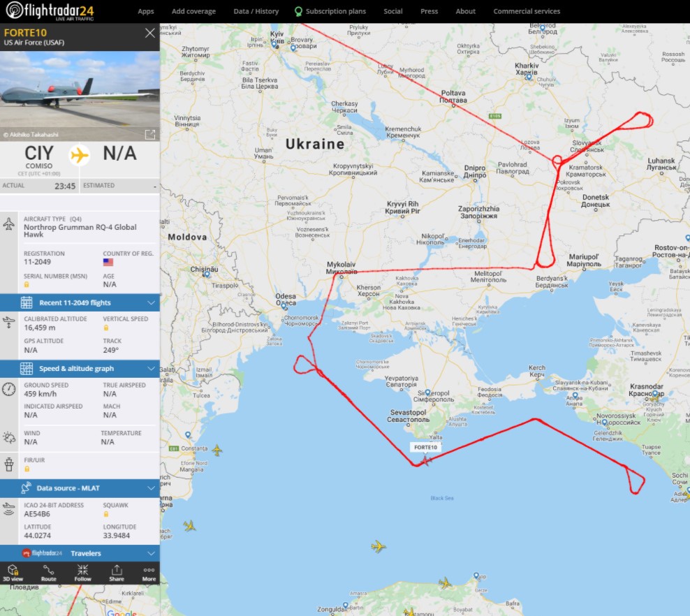690x616 pixels.
Task: Click the FORTE10 callsign label on map
Action: coord(425,447)
